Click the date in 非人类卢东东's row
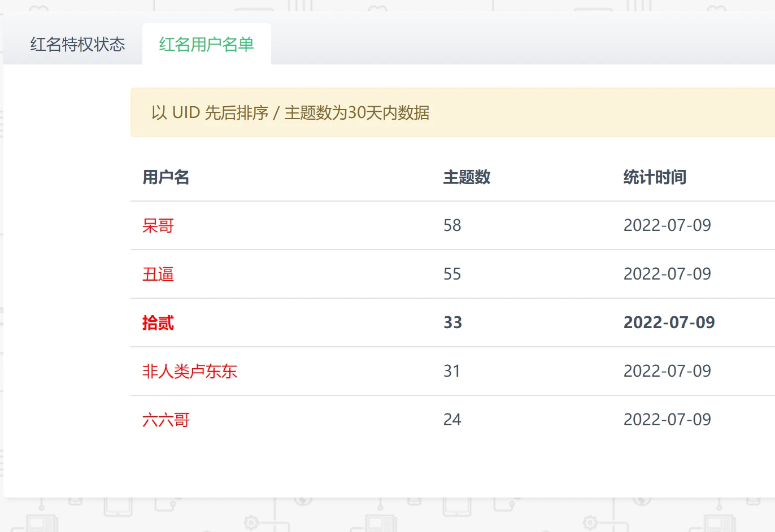775x532 pixels. (667, 372)
